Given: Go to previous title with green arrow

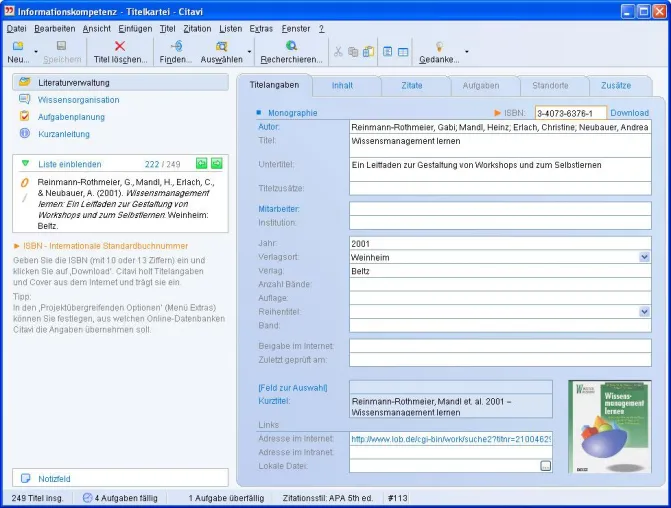Looking at the screenshot, I should tap(202, 163).
